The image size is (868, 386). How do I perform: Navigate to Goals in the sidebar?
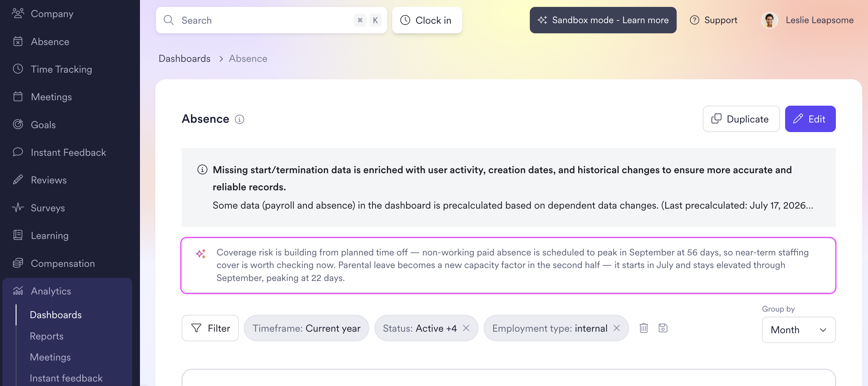43,125
